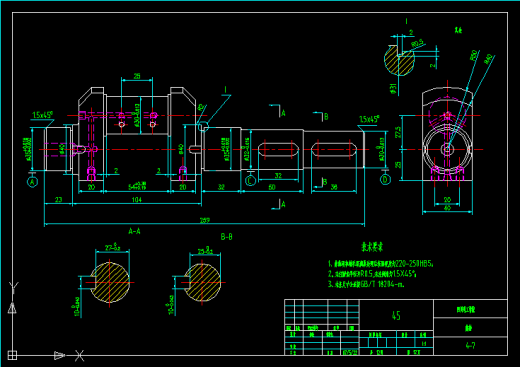Select the 38 keyway length dimension

click(x=334, y=187)
